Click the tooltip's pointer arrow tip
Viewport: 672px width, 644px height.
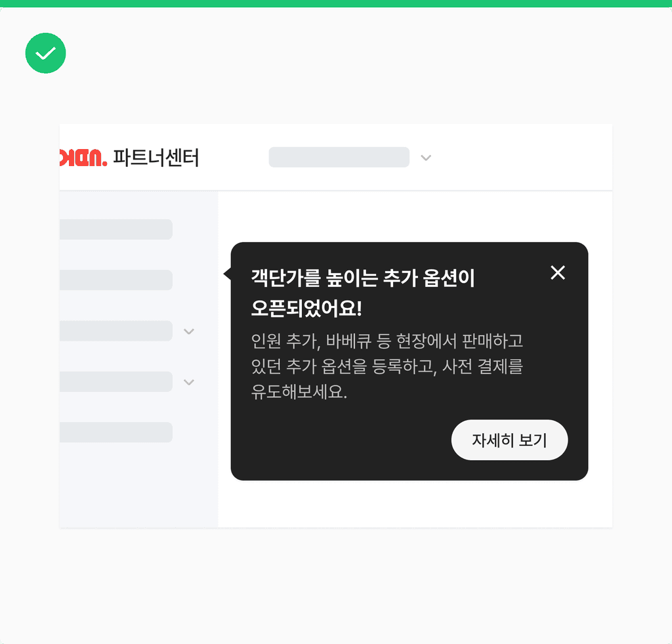point(226,274)
